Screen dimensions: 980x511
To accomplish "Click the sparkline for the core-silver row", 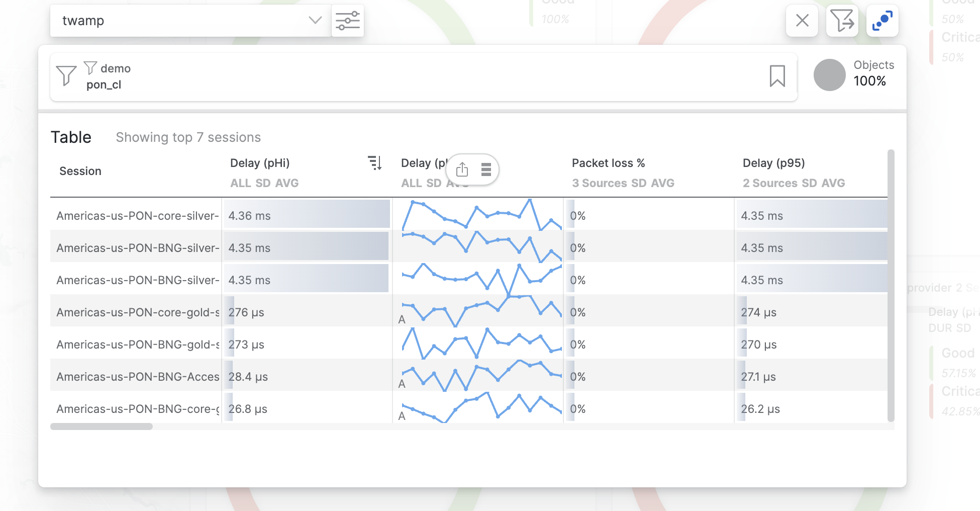I will (x=481, y=215).
